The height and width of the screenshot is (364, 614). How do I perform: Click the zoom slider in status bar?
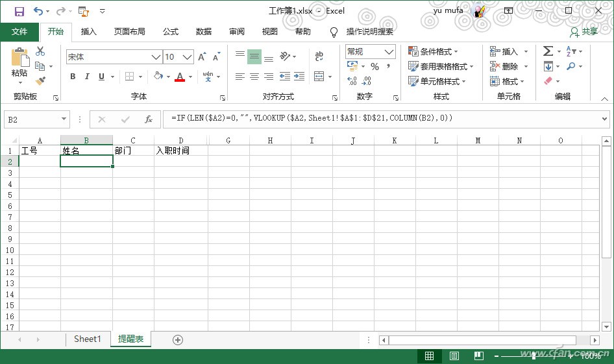pyautogui.click(x=534, y=356)
